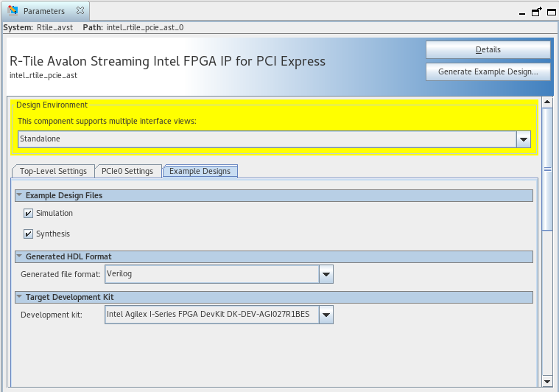
Task: Open the Development kit dropdown
Action: click(326, 315)
